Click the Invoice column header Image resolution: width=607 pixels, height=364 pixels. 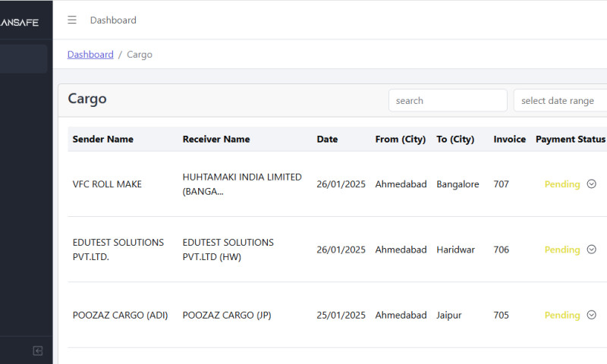click(x=509, y=140)
